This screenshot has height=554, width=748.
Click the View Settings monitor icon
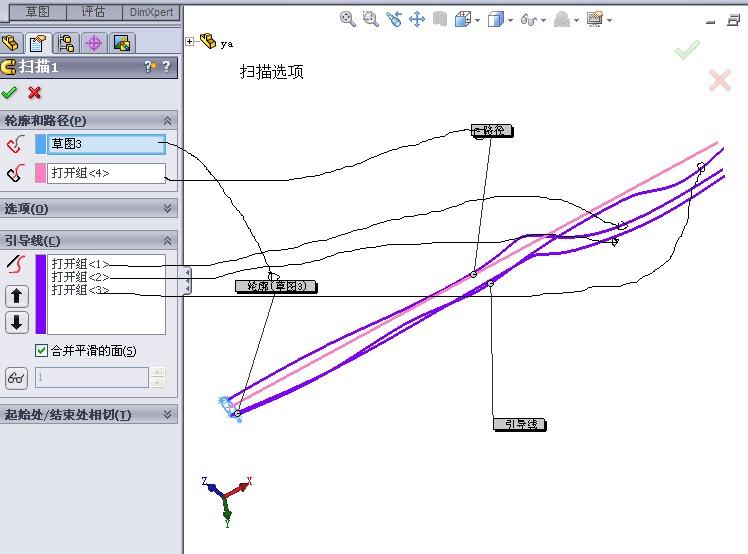[x=595, y=20]
